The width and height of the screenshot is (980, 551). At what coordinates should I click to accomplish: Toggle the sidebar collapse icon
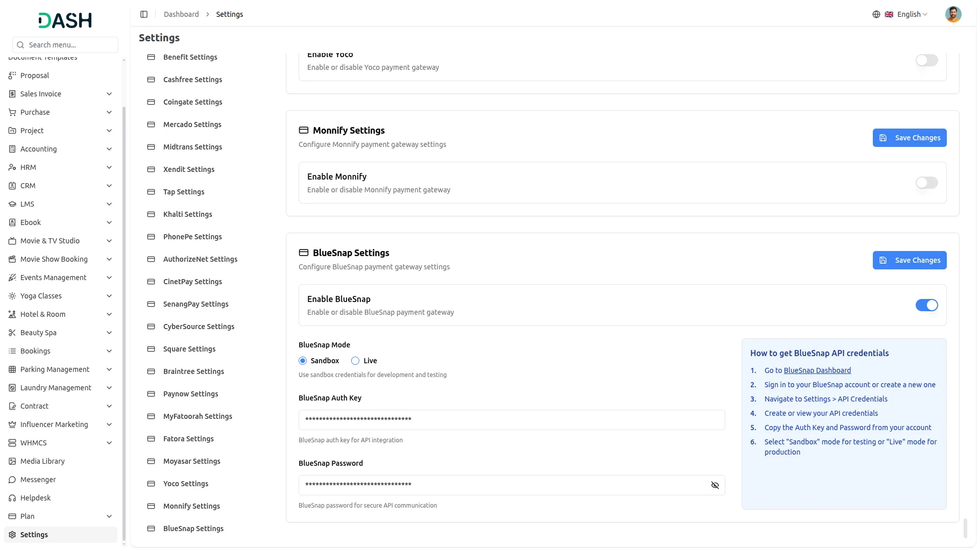pos(144,14)
